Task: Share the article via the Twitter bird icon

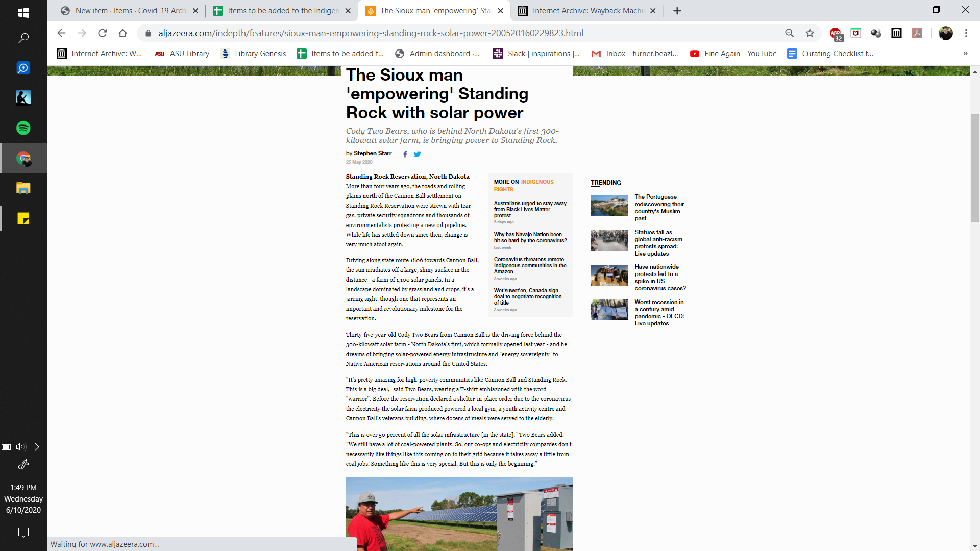Action: [x=418, y=154]
